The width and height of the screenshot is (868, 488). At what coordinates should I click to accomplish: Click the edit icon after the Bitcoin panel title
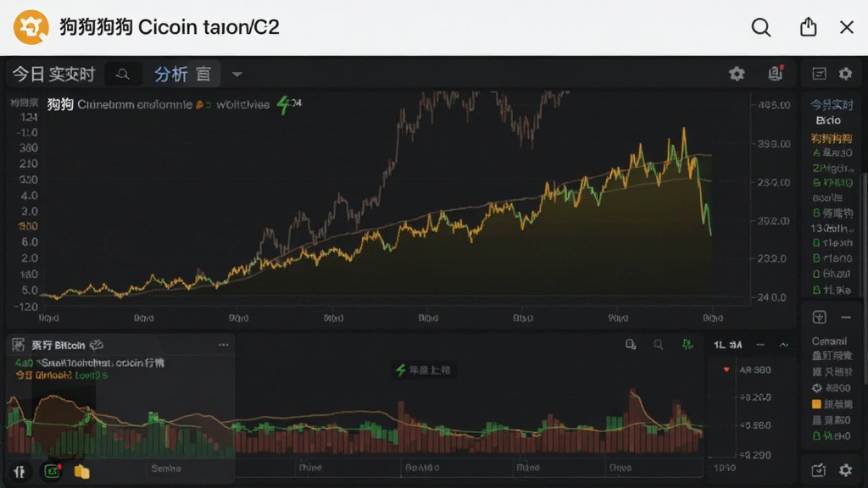tap(97, 345)
